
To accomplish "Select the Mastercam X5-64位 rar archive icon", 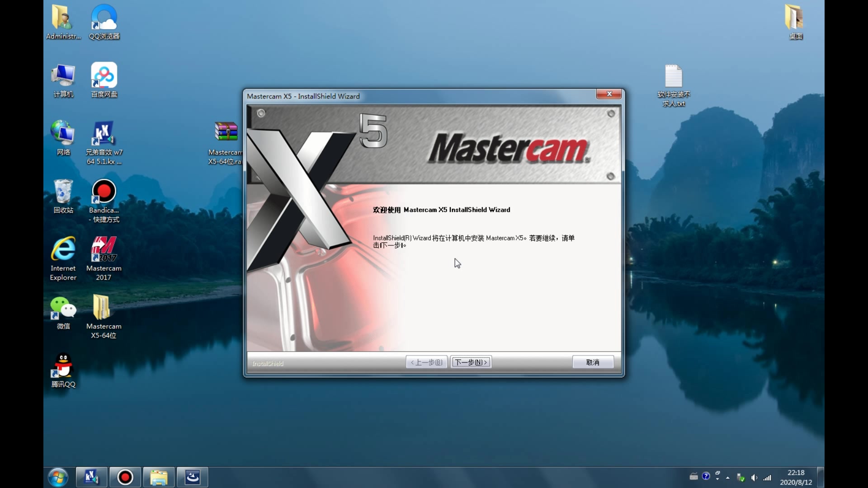I will tap(225, 143).
